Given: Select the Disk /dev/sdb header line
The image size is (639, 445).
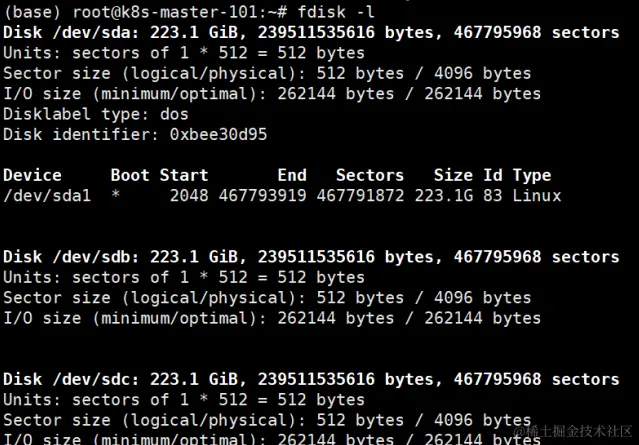Looking at the screenshot, I should [310, 257].
